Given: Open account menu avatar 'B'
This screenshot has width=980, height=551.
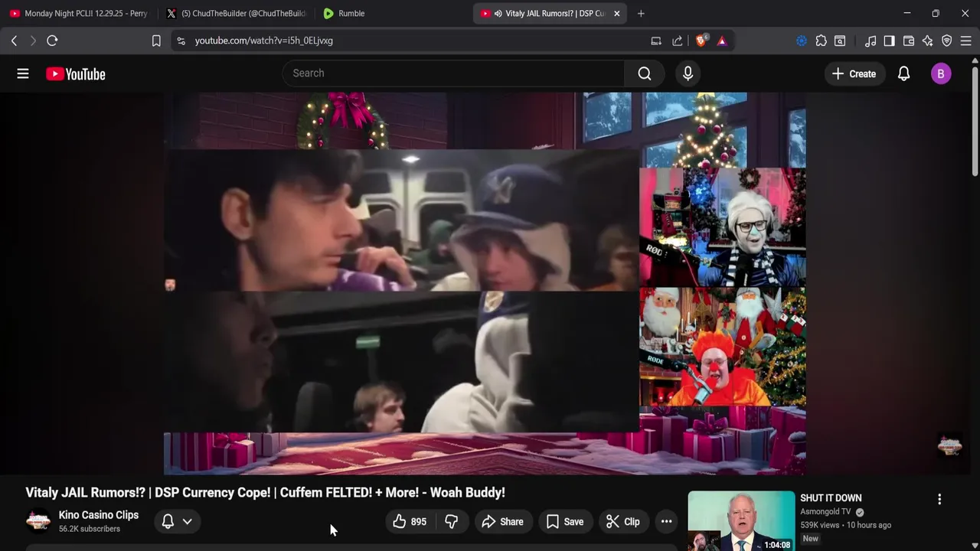Looking at the screenshot, I should [x=941, y=73].
